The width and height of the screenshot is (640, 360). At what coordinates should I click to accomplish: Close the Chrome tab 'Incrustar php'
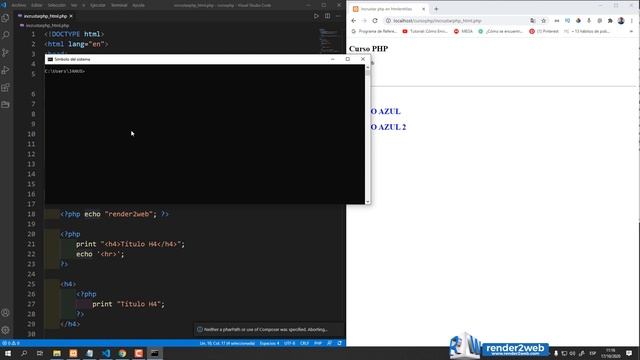423,9
